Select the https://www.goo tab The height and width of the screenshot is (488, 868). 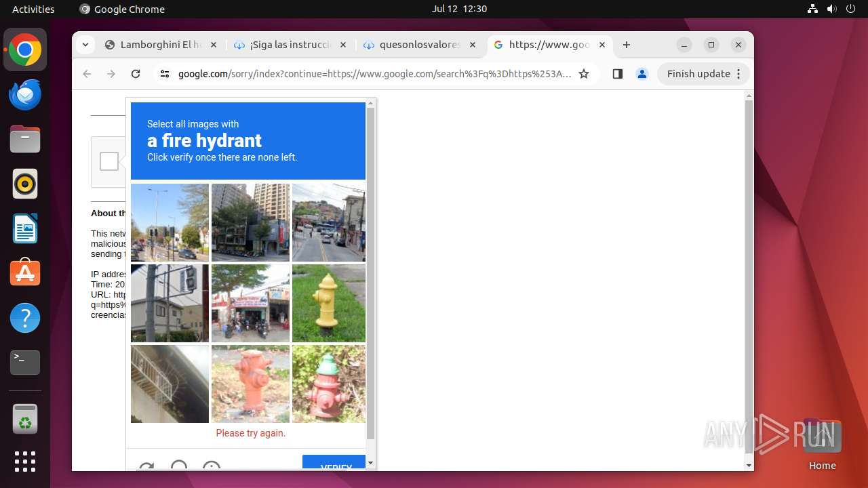tap(549, 45)
